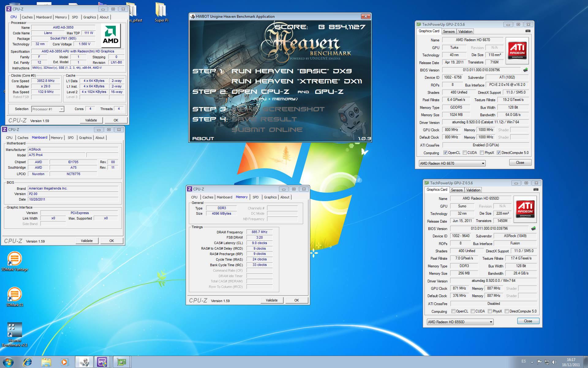Open Windows Explorer from the taskbar
The height and width of the screenshot is (368, 588).
(x=46, y=362)
